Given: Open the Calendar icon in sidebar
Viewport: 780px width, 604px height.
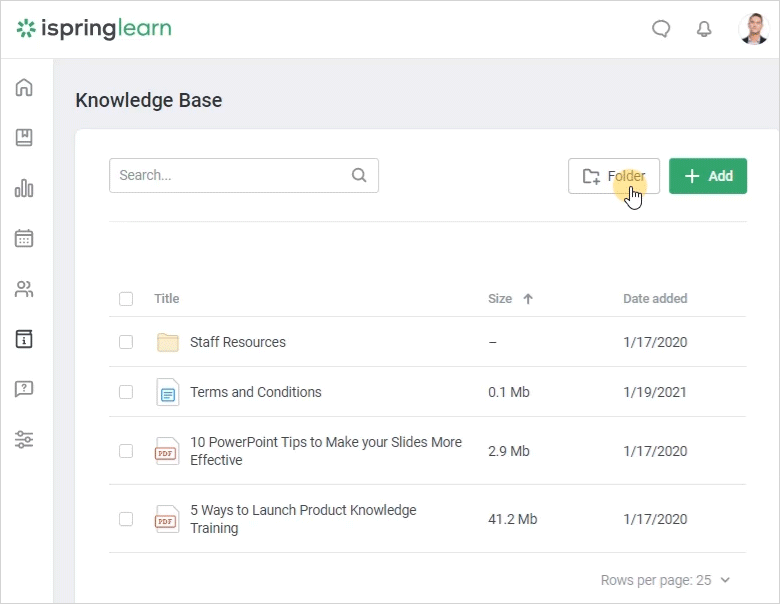Looking at the screenshot, I should coord(24,238).
